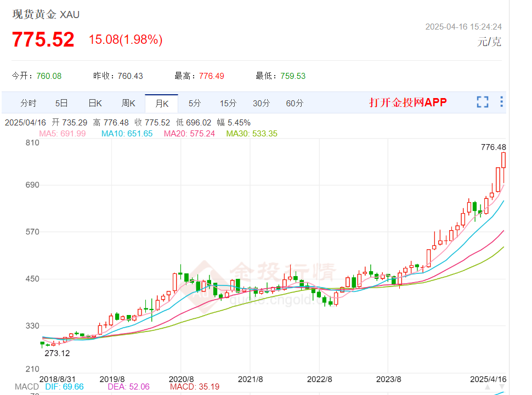Switch to the 5分 interval tab
532x395 pixels.
(x=195, y=103)
